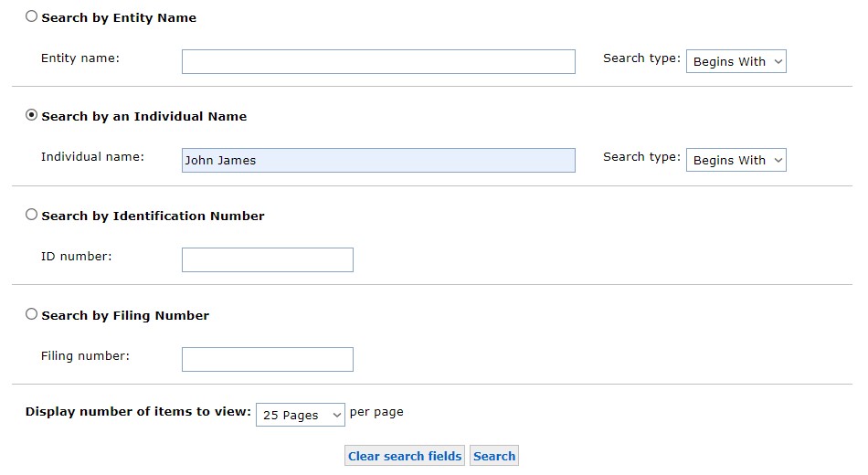Screen dimensions: 868x475
Task: Click the "Entity name:" field label
Action: (80, 58)
